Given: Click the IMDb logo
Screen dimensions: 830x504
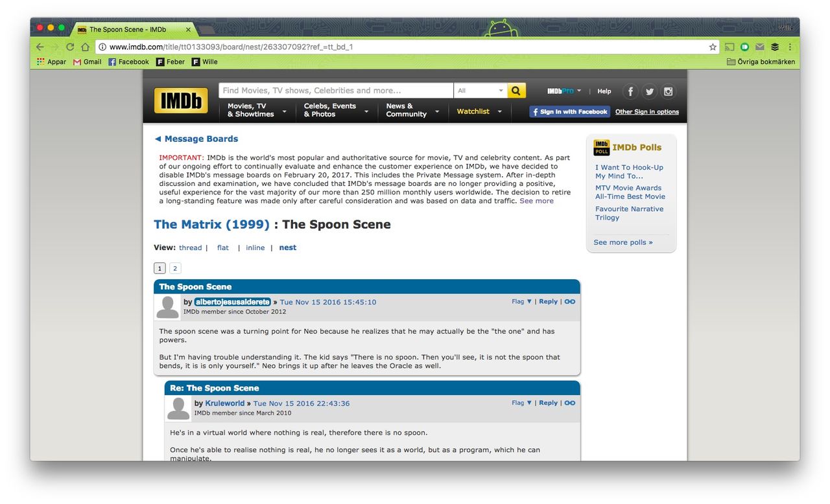Looking at the screenshot, I should click(181, 100).
